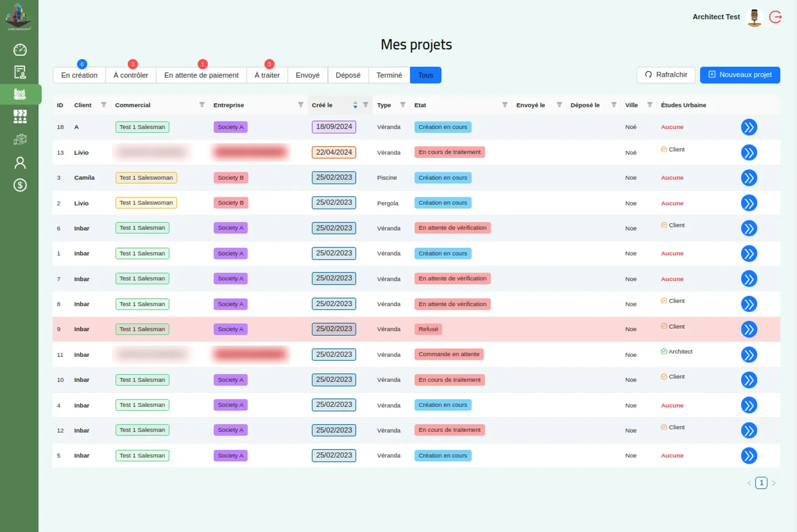The width and height of the screenshot is (797, 532).
Task: Open the dashboard gauge icon in sidebar
Action: click(x=20, y=50)
